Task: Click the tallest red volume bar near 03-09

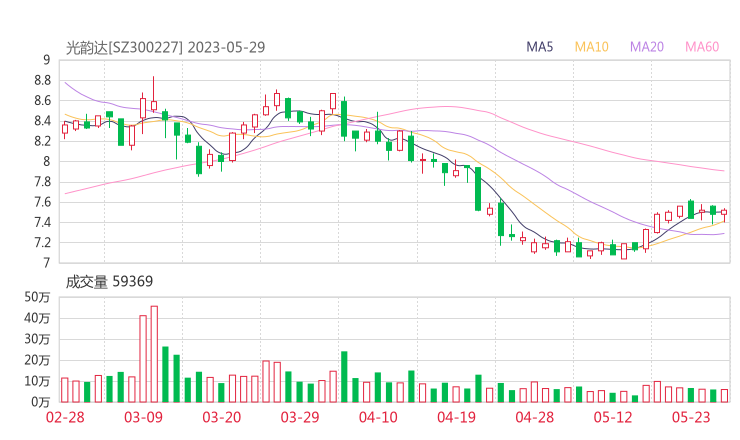Action: point(154,354)
